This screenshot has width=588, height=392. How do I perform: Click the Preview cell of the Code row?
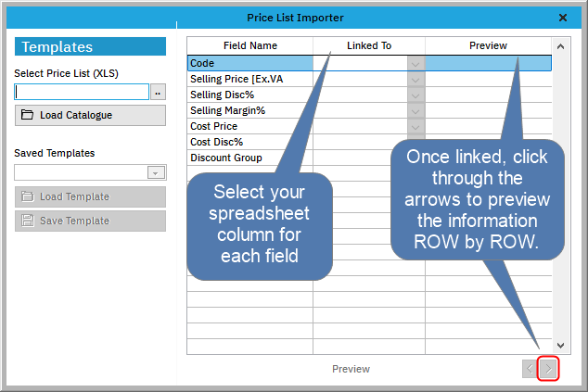tap(488, 63)
